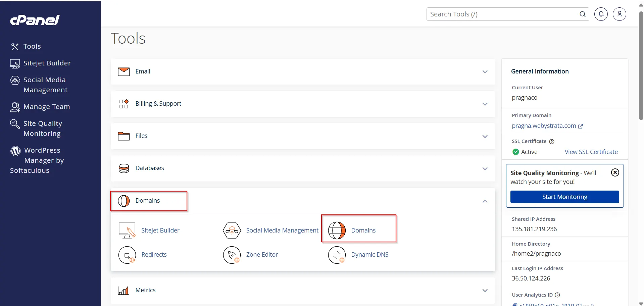644x306 pixels.
Task: Click the Site Quality Monitoring magnifier icon
Action: (x=15, y=124)
